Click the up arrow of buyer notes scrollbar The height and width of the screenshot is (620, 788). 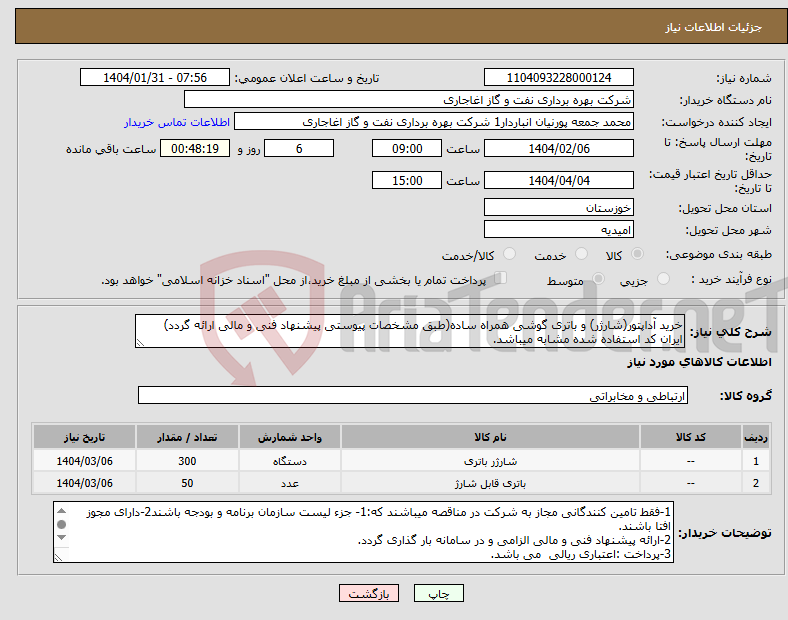(x=62, y=511)
